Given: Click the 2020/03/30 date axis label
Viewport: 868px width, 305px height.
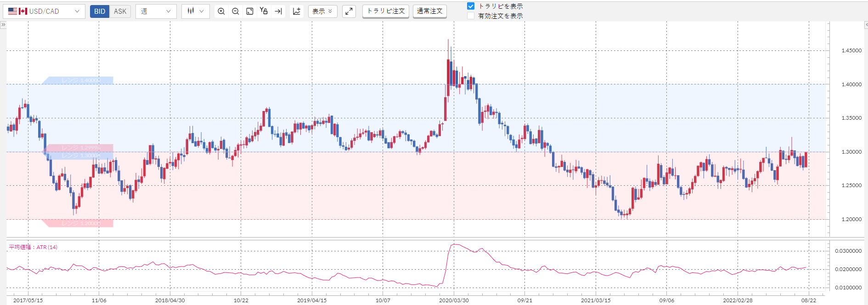Looking at the screenshot, I should click(x=454, y=301).
